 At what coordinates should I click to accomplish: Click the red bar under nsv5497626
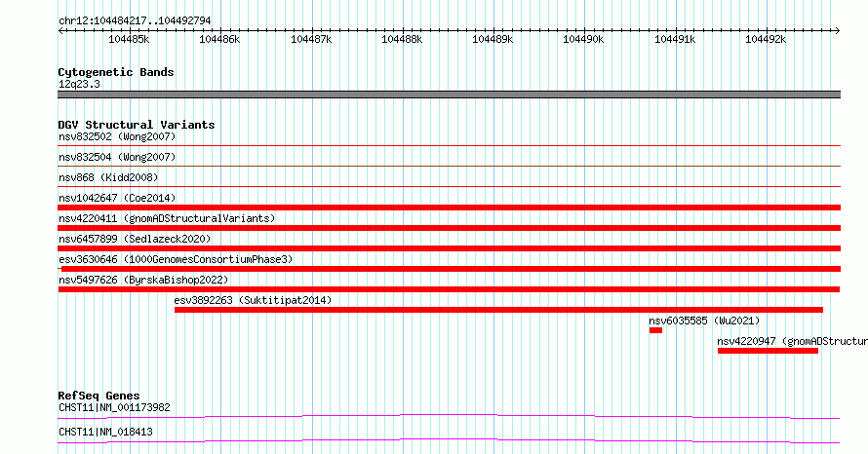coord(449,289)
